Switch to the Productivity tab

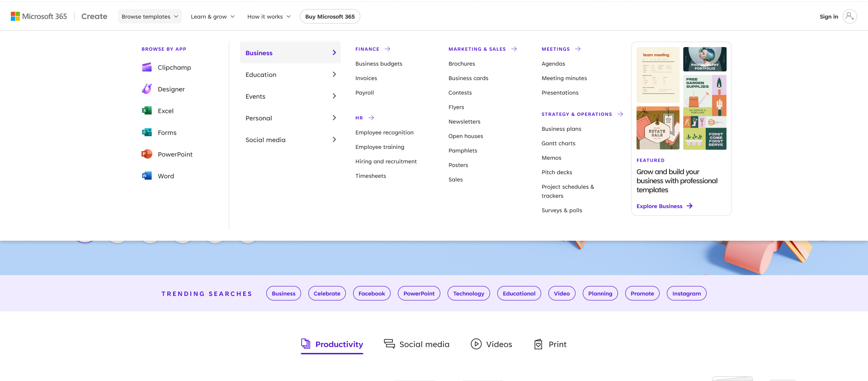tap(332, 344)
